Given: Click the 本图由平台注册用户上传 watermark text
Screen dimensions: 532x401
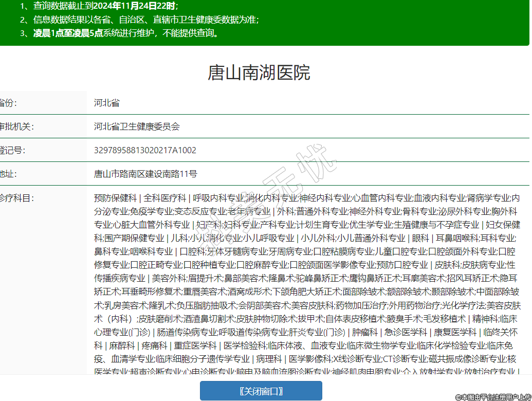Looking at the screenshot, I should (x=493, y=397).
